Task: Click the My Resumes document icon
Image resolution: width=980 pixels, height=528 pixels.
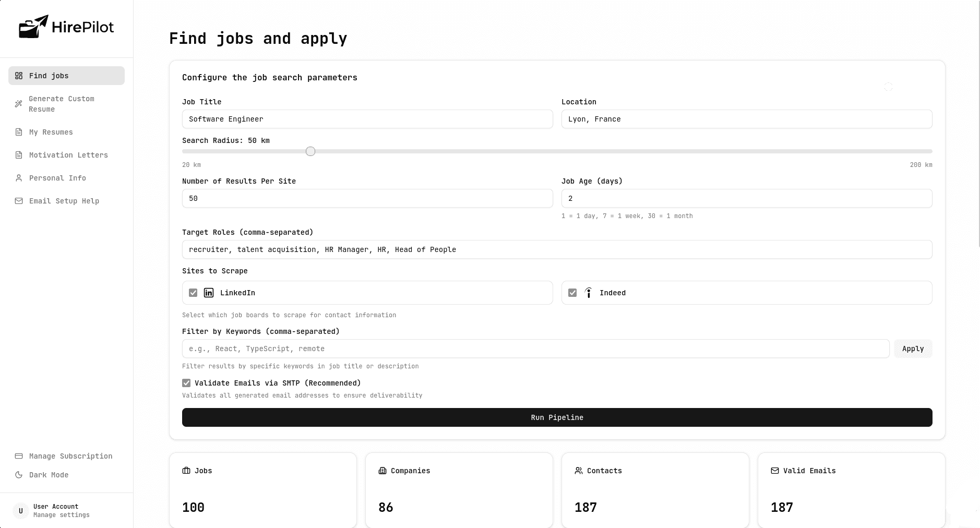Action: pyautogui.click(x=19, y=132)
